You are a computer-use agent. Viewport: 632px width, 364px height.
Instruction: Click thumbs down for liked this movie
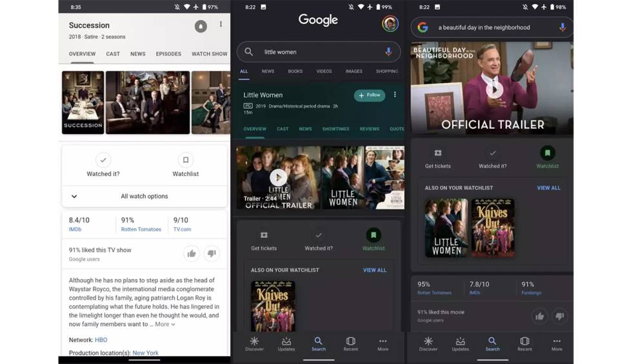tap(560, 316)
